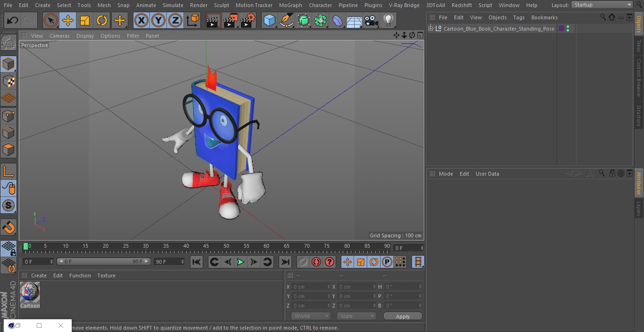
Task: Click Material Manager Texture menu
Action: [107, 275]
